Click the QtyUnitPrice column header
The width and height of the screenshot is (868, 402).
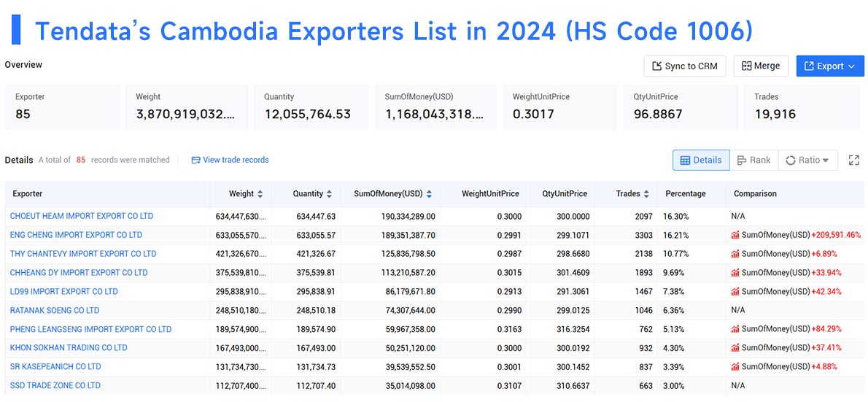[x=565, y=194]
